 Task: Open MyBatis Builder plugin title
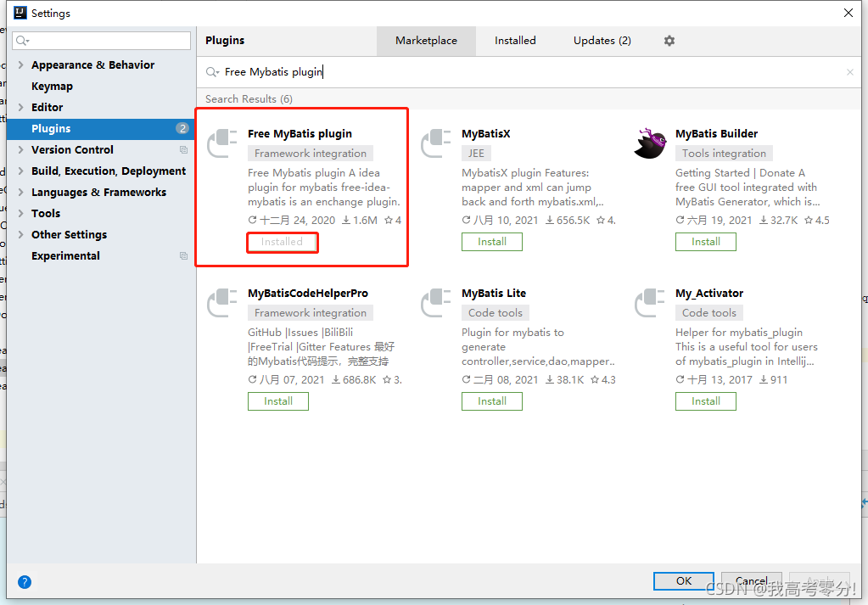716,133
